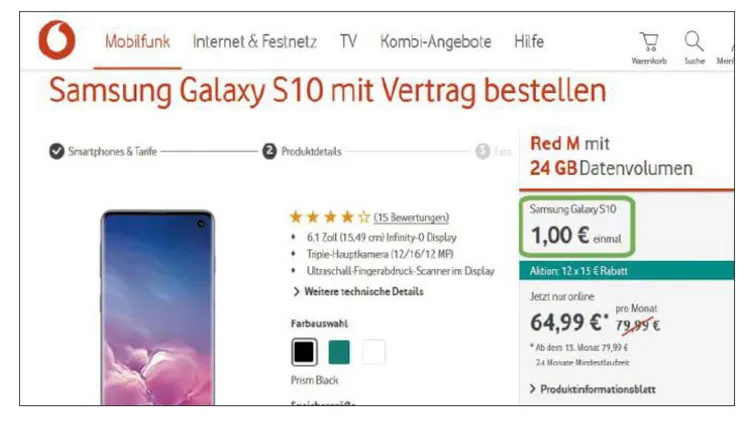Select the white color swatch

pos(374,352)
